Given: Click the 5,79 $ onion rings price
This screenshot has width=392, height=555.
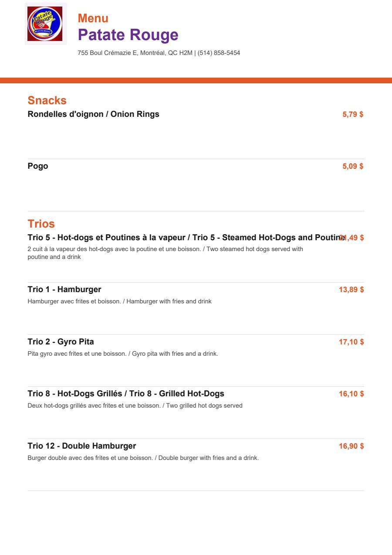Looking at the screenshot, I should pos(353,114).
